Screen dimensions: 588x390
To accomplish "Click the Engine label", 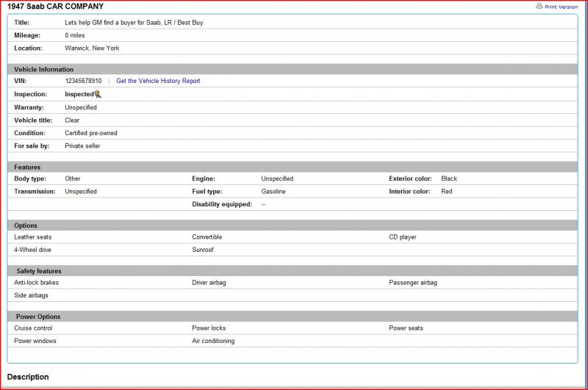I will pos(204,178).
